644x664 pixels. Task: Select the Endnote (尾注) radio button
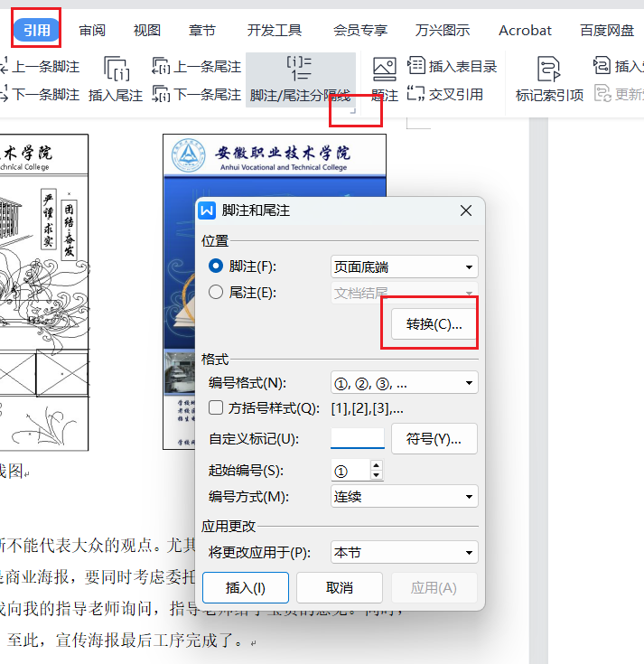216,292
